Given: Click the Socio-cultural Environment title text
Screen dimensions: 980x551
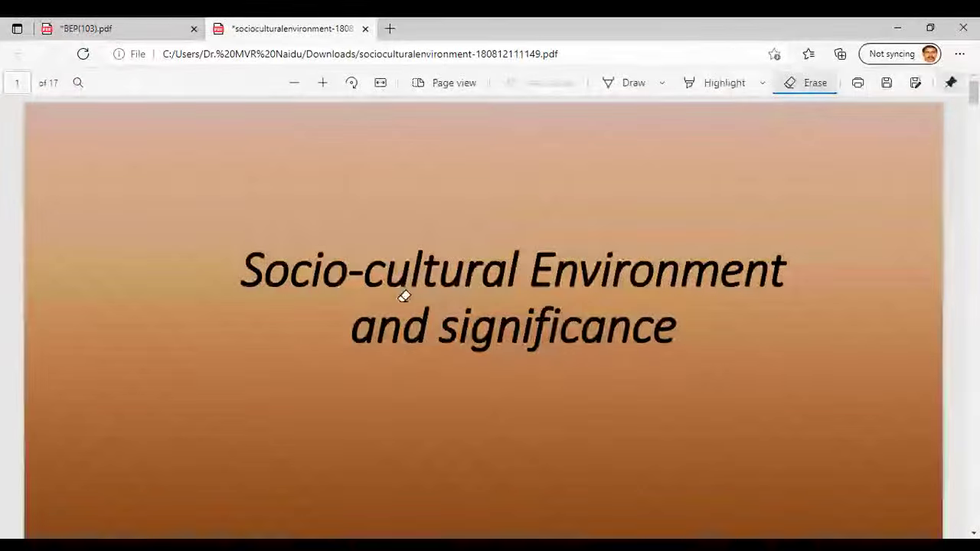Looking at the screenshot, I should [x=513, y=270].
